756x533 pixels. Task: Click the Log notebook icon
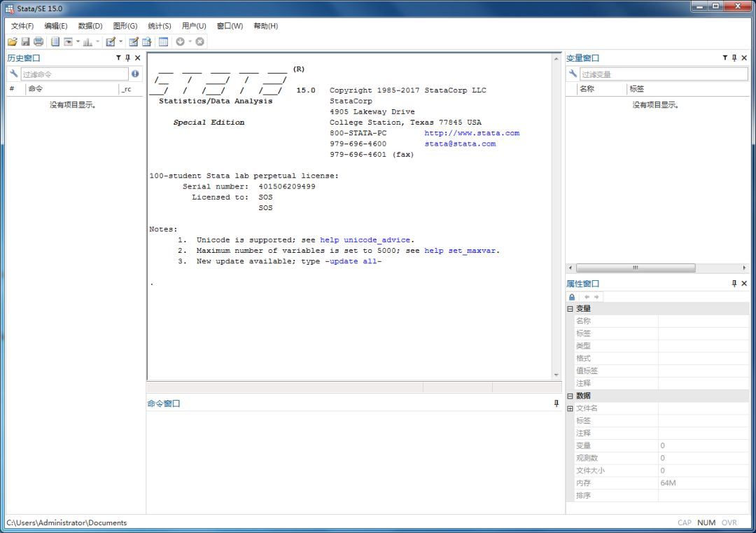click(55, 42)
